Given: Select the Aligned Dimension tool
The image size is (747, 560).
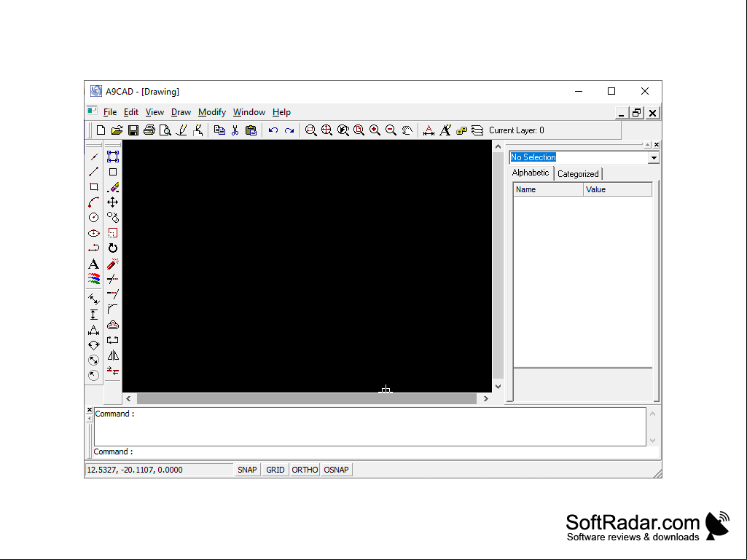Looking at the screenshot, I should point(94,299).
